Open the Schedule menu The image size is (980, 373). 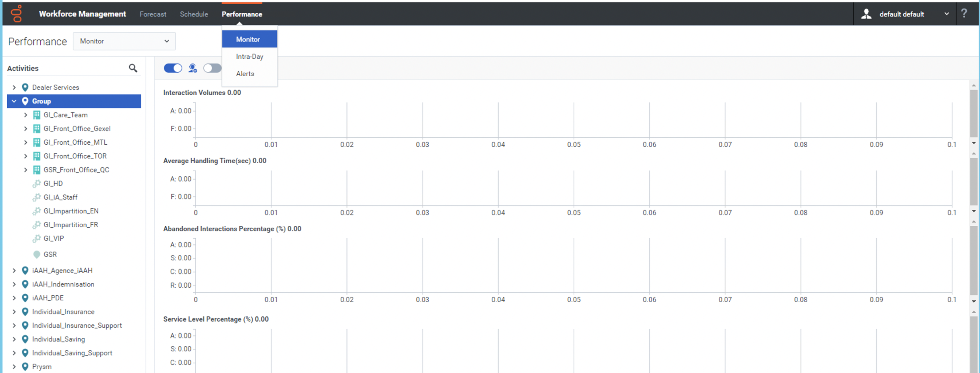coord(194,14)
